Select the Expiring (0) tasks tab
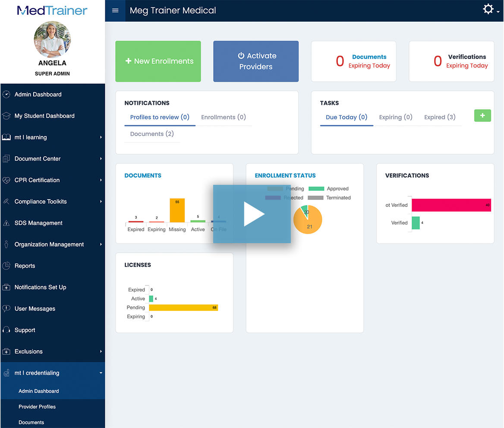Image resolution: width=504 pixels, height=428 pixels. 396,117
